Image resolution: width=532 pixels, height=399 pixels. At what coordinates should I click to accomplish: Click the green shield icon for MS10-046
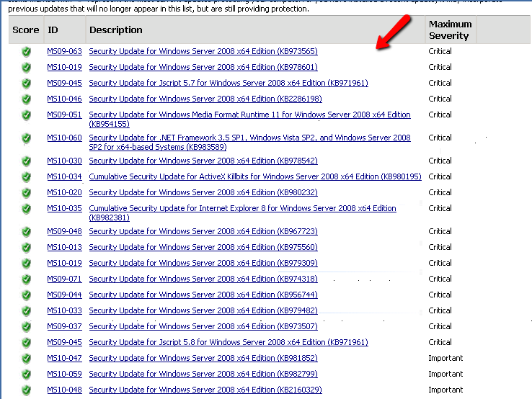26,99
